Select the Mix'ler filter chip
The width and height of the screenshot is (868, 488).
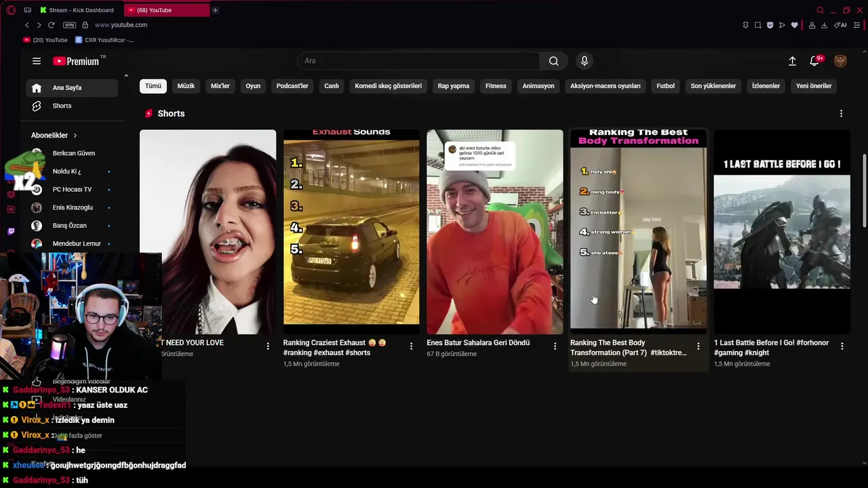point(220,86)
